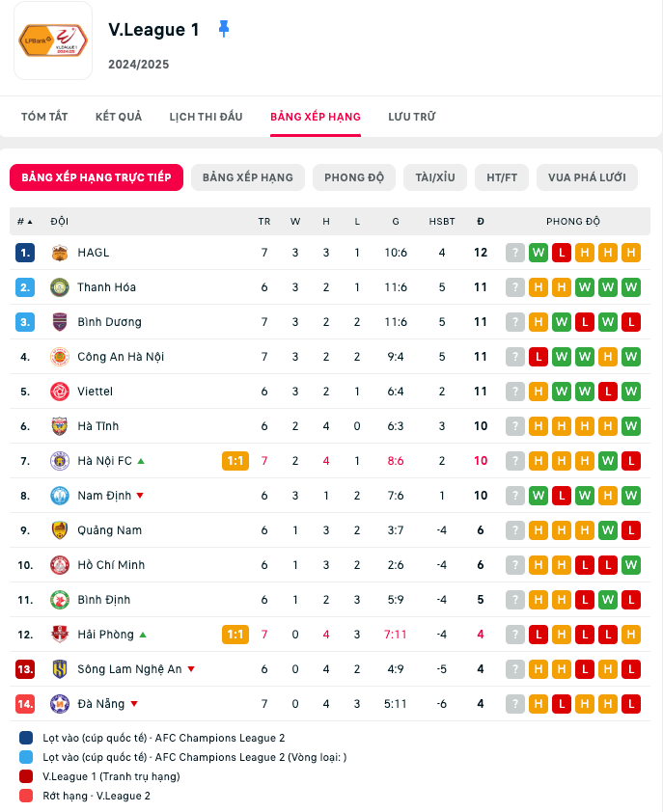Click the Viettel team crest icon
This screenshot has height=812, width=663.
point(60,392)
